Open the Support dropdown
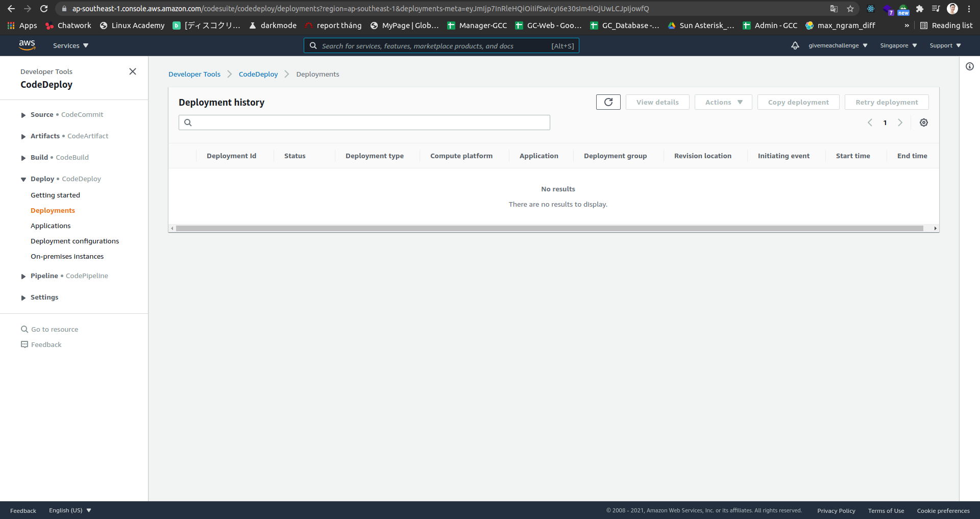Screen dimensions: 980x519 [x=944, y=45]
